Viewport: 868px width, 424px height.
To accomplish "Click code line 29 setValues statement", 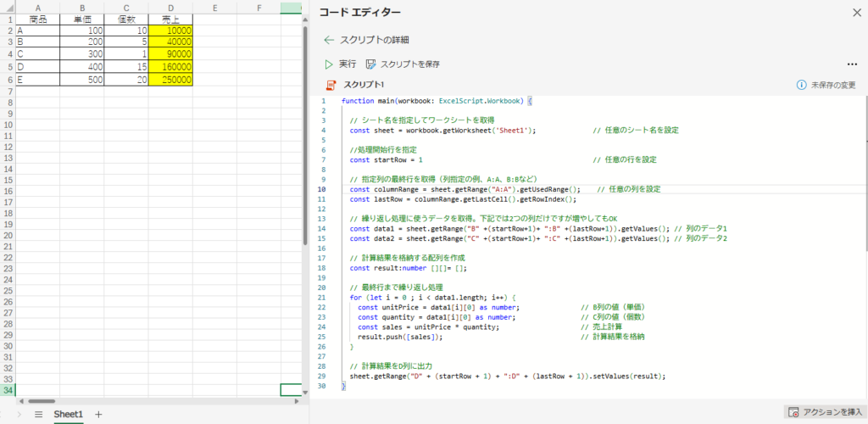I will pyautogui.click(x=507, y=376).
